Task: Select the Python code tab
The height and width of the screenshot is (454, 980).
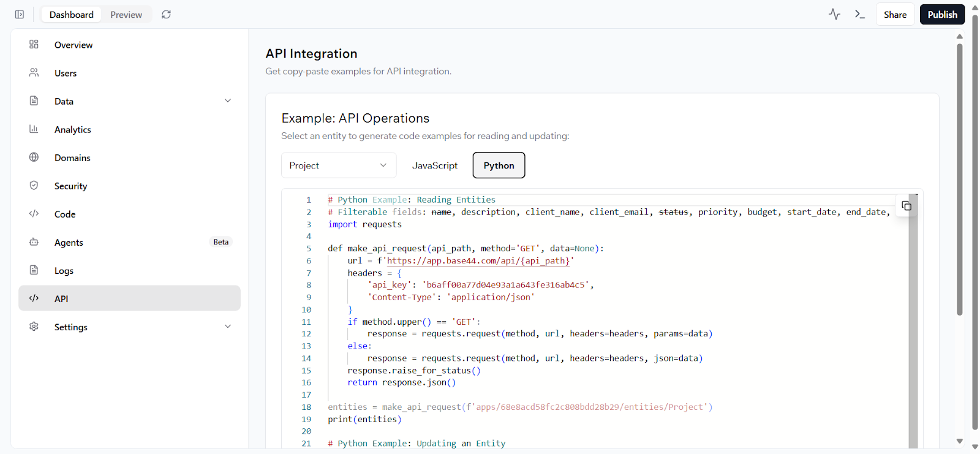Action: click(499, 165)
